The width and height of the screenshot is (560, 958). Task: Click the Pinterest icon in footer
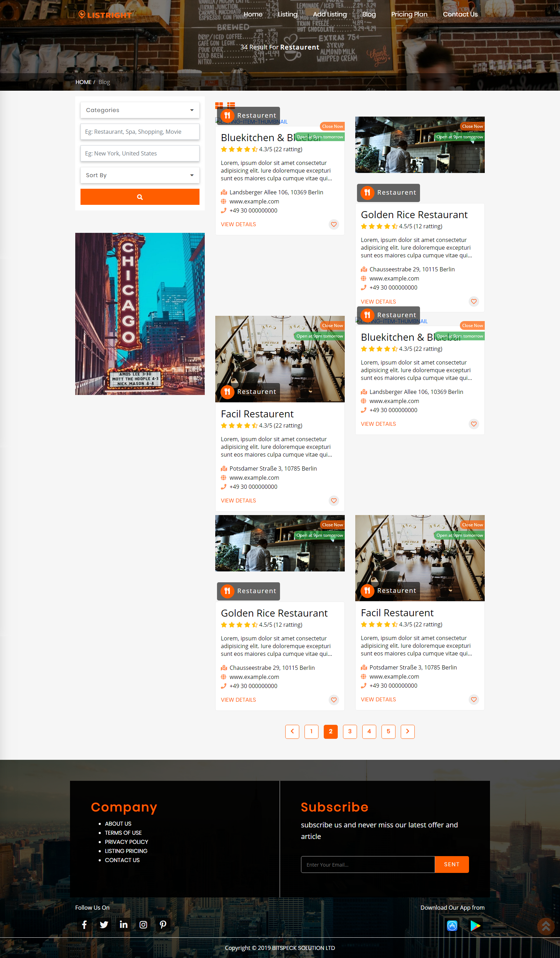pos(163,924)
